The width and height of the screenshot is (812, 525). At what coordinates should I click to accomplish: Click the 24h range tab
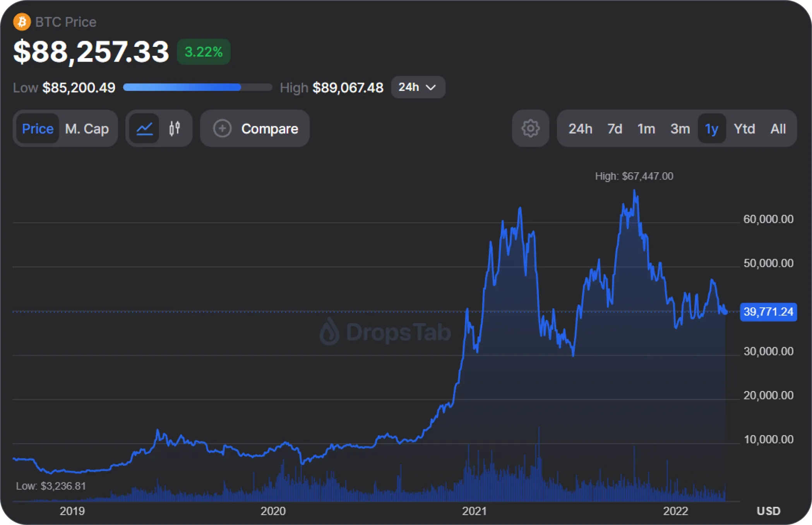pyautogui.click(x=580, y=129)
